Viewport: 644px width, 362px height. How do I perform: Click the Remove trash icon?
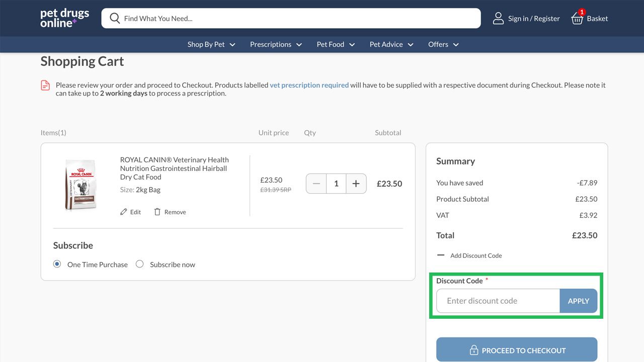157,212
